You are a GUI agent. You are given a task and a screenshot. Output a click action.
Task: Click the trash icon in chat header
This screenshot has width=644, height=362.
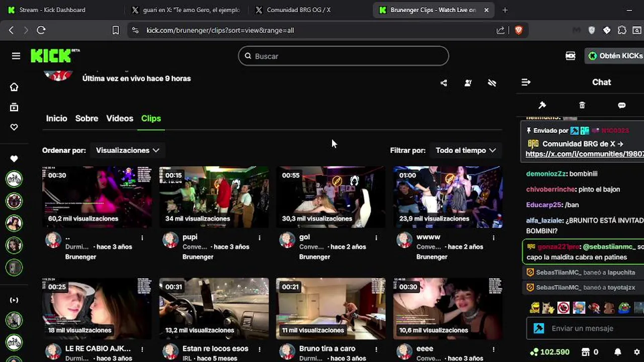click(582, 105)
